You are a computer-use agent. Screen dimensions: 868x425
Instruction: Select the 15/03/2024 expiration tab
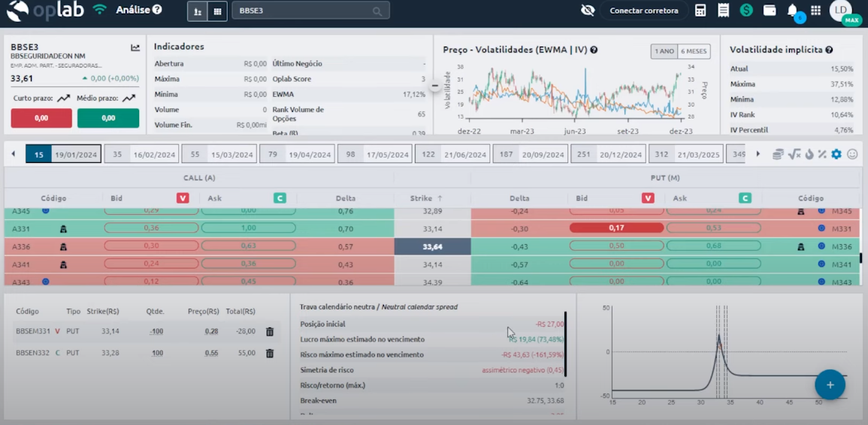click(x=218, y=155)
